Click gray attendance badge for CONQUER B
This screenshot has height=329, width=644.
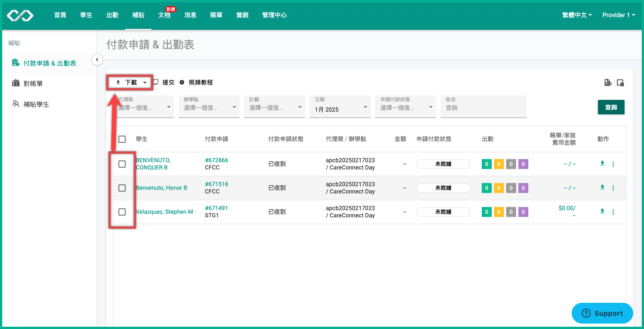pyautogui.click(x=511, y=164)
